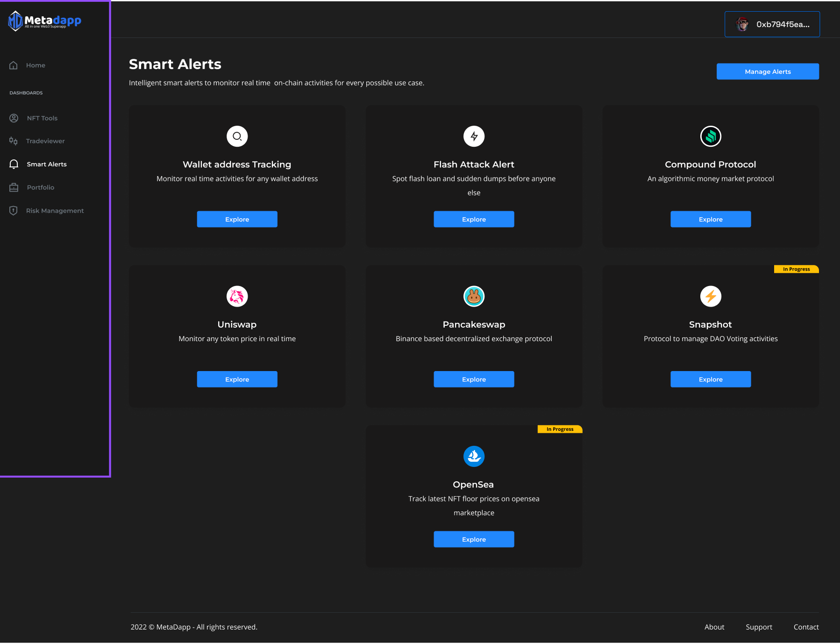This screenshot has width=840, height=644.
Task: Click OpenSea's In Progress badge
Action: point(560,429)
